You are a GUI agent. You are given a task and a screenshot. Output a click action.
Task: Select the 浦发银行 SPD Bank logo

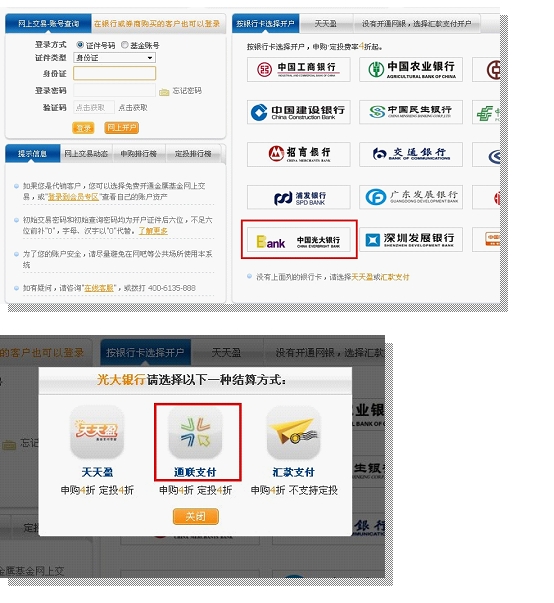[x=298, y=197]
